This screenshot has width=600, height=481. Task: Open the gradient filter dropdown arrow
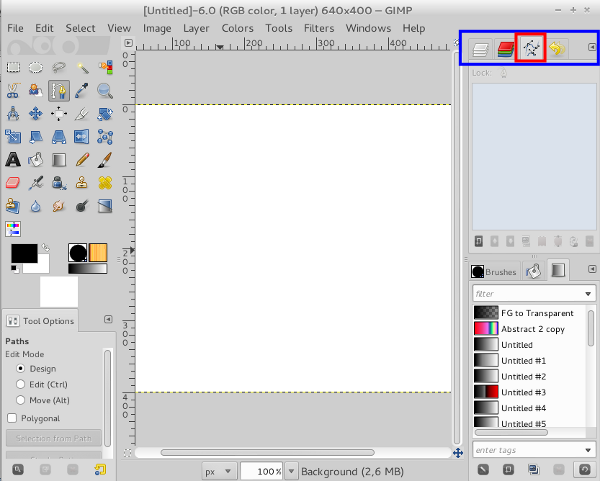click(588, 294)
